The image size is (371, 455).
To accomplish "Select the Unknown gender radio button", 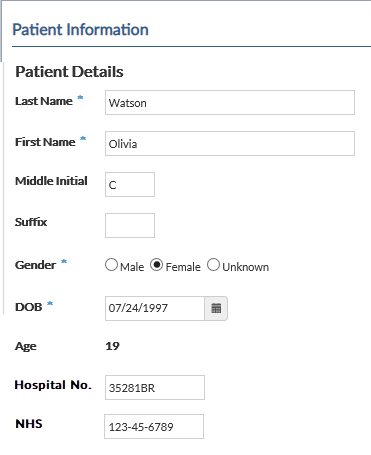I will click(213, 265).
